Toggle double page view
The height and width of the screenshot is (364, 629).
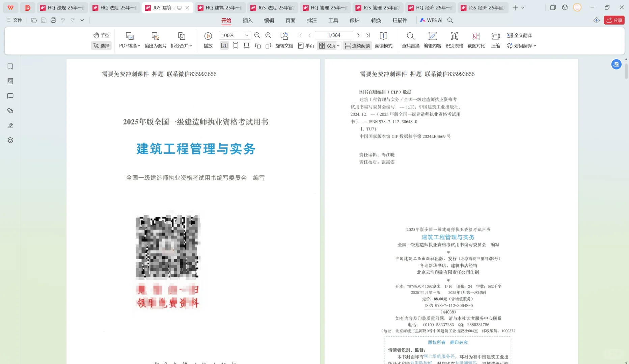click(x=327, y=46)
